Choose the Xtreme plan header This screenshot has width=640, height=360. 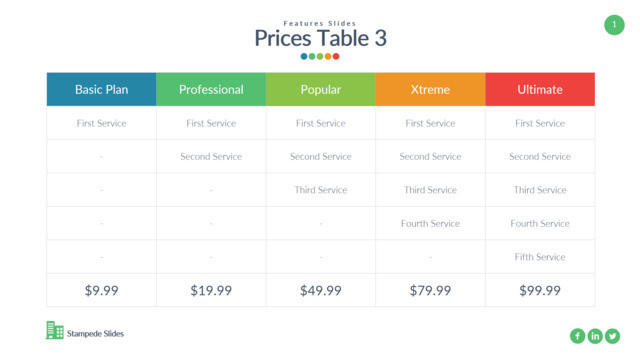(430, 89)
